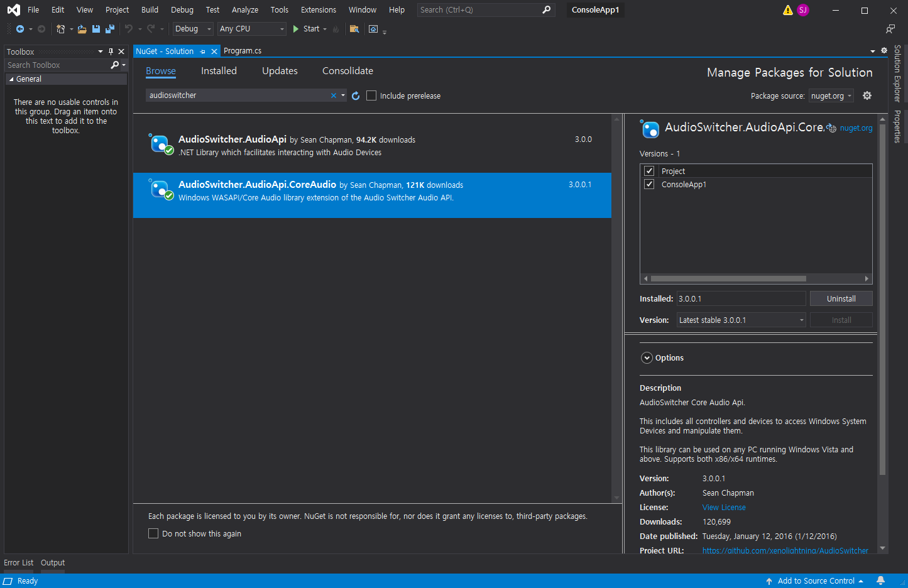Screen dimensions: 908x588
Task: Collapse the General toolbox group
Action: pos(11,79)
